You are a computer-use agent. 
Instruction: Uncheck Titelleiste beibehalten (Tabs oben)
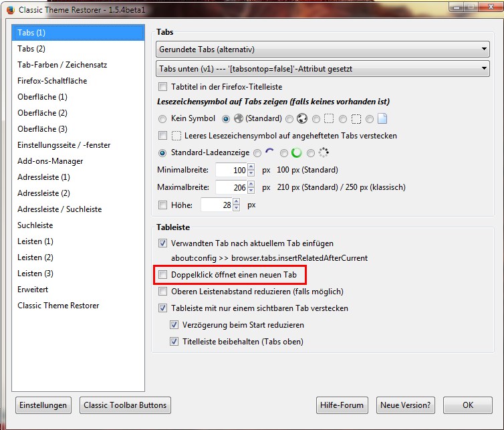(x=174, y=342)
